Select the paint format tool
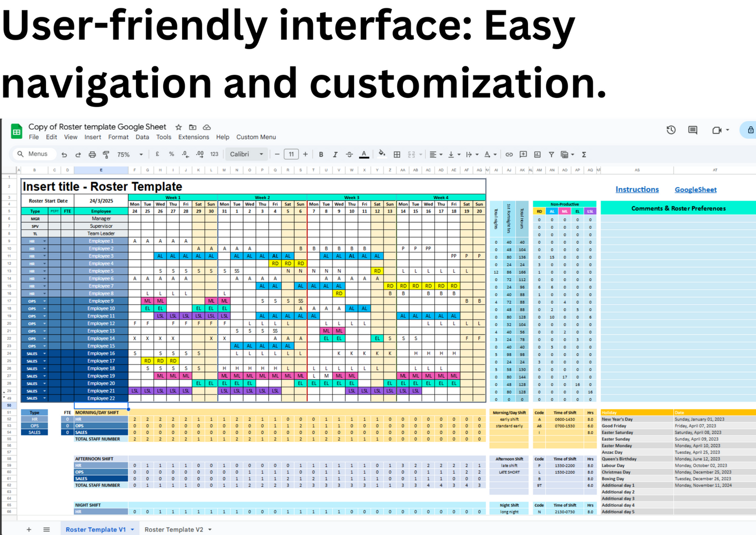Viewport: 756px width, 535px height. [x=106, y=155]
